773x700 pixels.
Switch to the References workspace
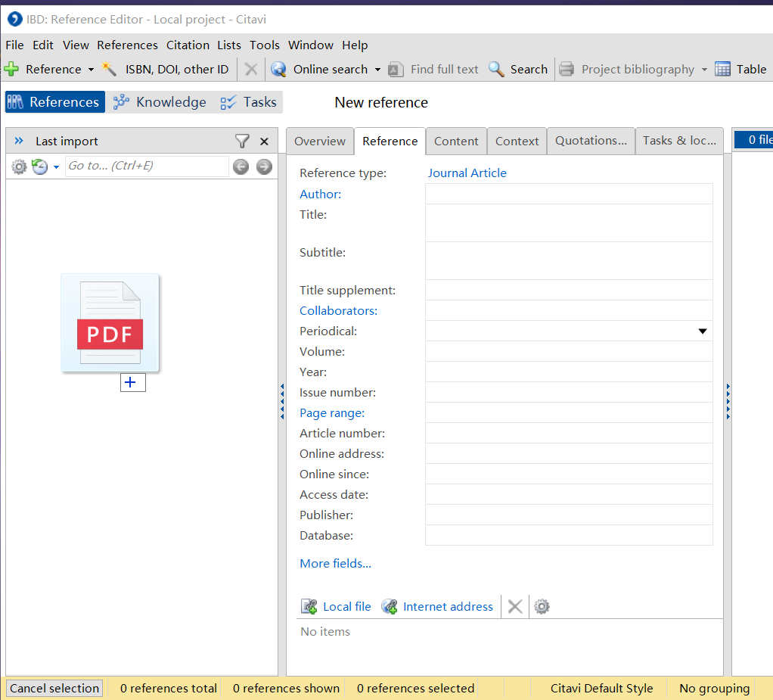[54, 101]
